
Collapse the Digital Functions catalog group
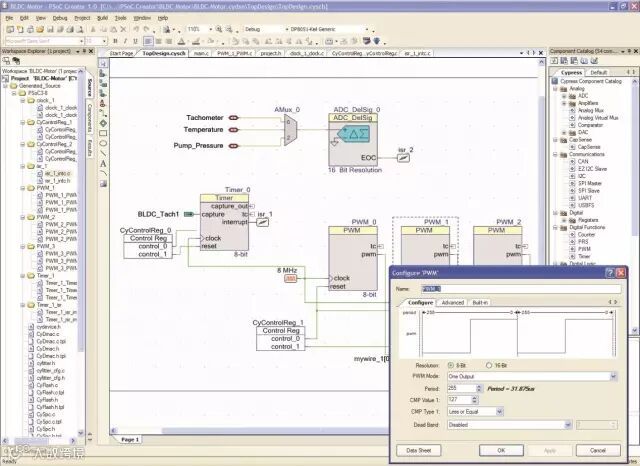click(x=555, y=227)
